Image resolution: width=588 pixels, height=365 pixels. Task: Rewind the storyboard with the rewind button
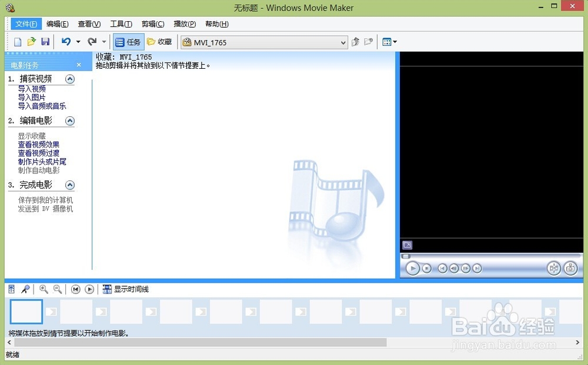(x=76, y=289)
